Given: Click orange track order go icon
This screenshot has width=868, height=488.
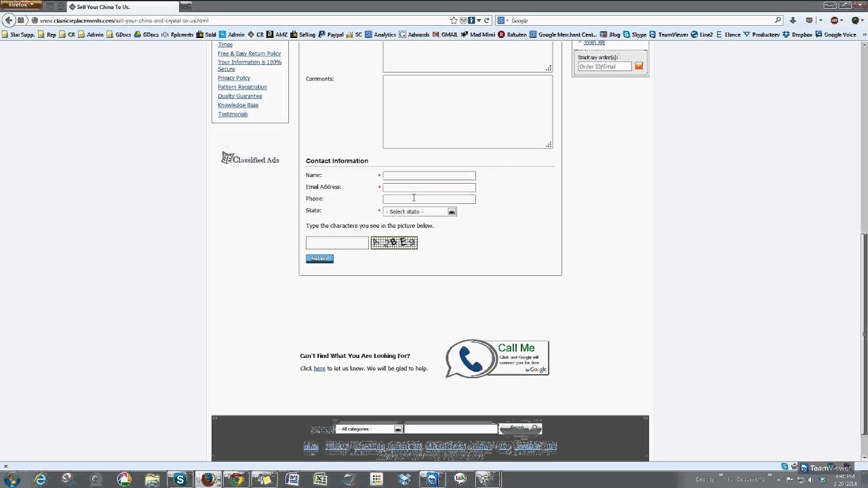Looking at the screenshot, I should pyautogui.click(x=639, y=66).
